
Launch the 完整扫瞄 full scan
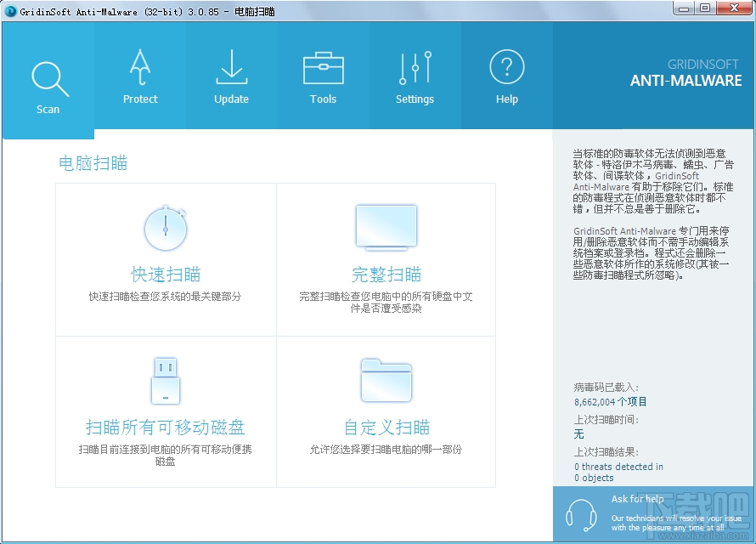tap(386, 275)
